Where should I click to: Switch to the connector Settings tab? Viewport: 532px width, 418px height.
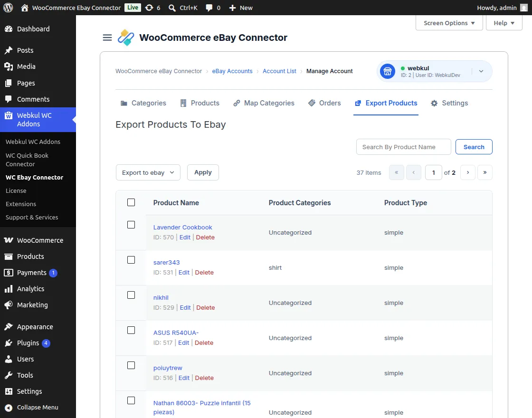coord(449,103)
